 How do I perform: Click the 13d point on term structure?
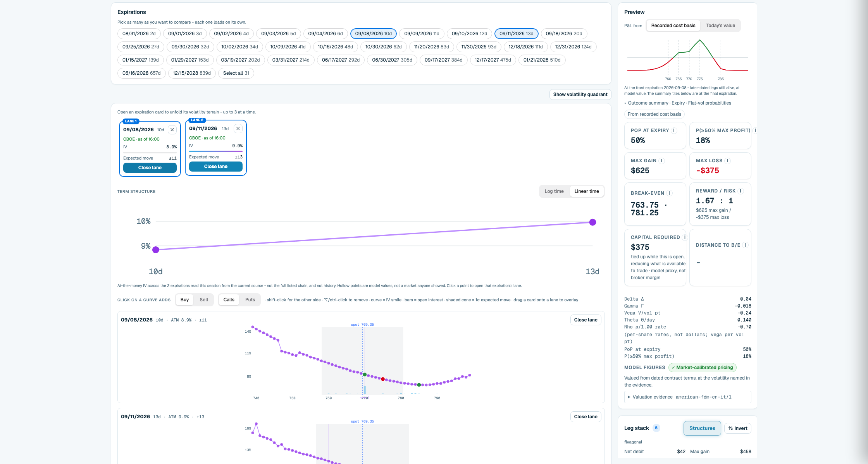592,222
